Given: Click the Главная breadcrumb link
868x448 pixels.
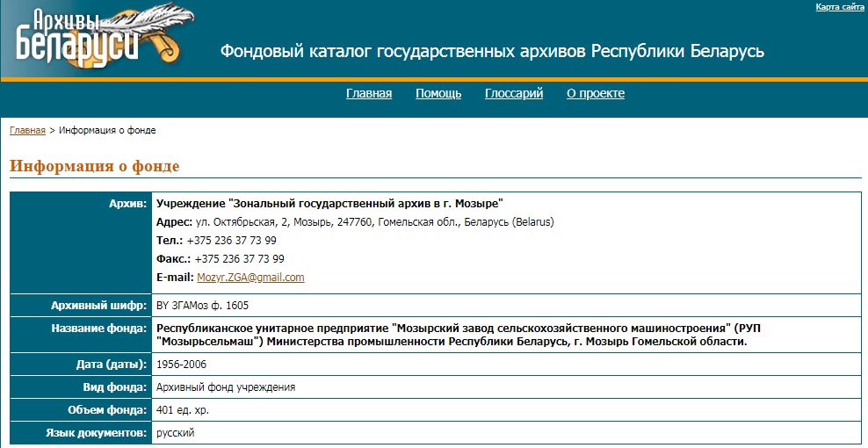Looking at the screenshot, I should 27,130.
